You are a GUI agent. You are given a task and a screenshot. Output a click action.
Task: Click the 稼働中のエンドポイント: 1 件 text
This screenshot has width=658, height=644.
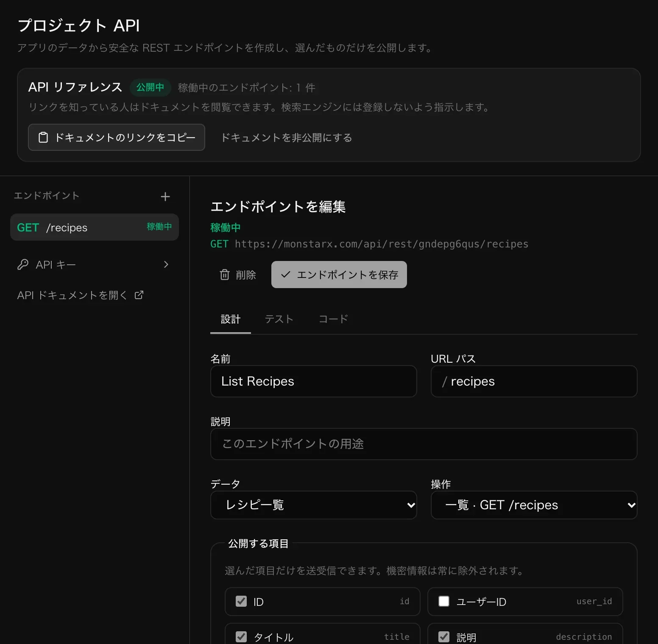[247, 88]
